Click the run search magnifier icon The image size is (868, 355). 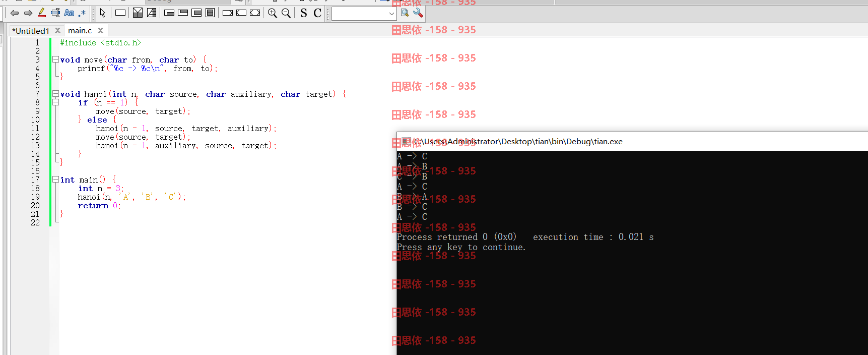pyautogui.click(x=405, y=13)
